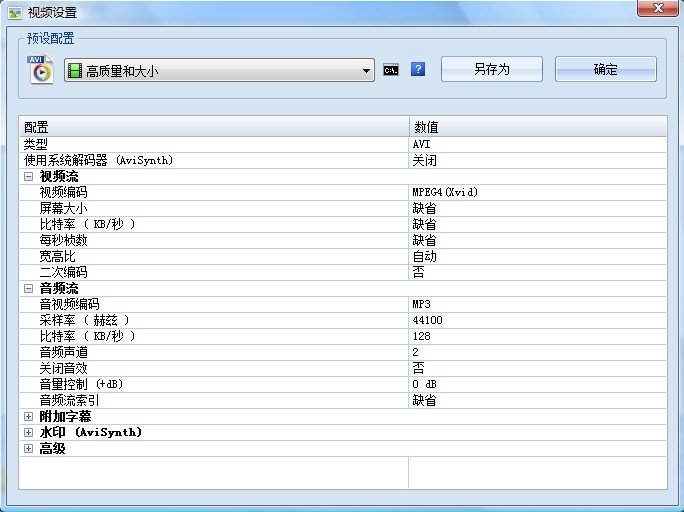Click the 另存为 button
Viewport: 684px width, 512px height.
pyautogui.click(x=492, y=69)
